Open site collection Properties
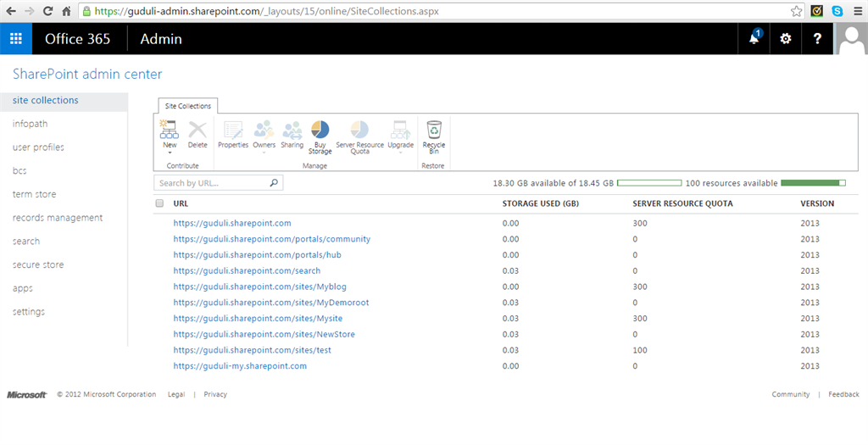868x445 pixels. [x=233, y=135]
